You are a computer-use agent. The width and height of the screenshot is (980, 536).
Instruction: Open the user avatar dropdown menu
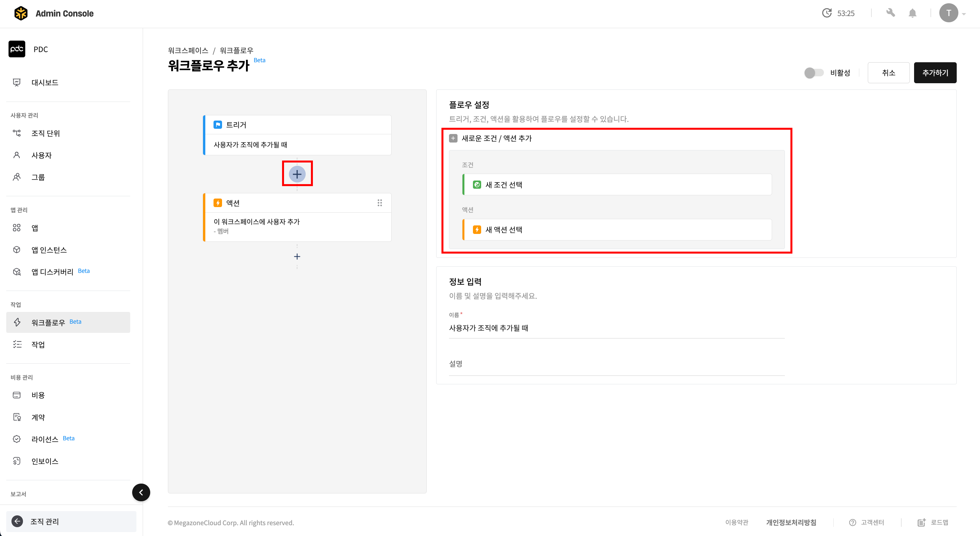point(952,13)
